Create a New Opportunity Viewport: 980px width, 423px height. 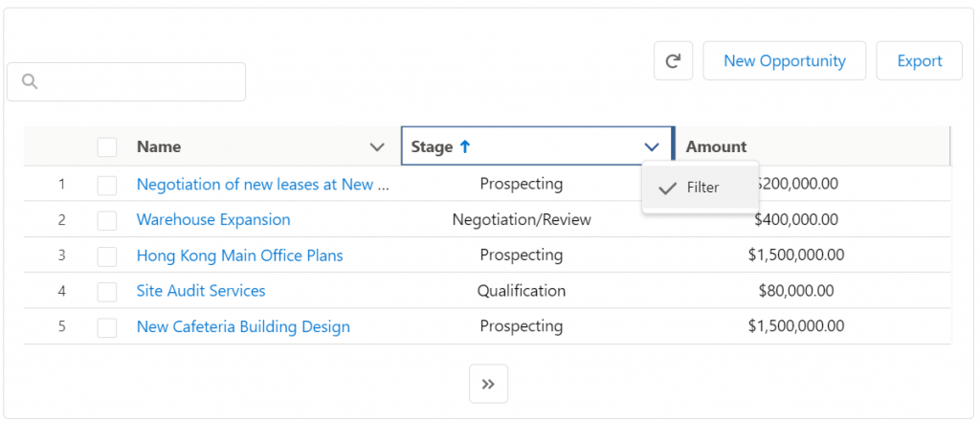point(785,60)
